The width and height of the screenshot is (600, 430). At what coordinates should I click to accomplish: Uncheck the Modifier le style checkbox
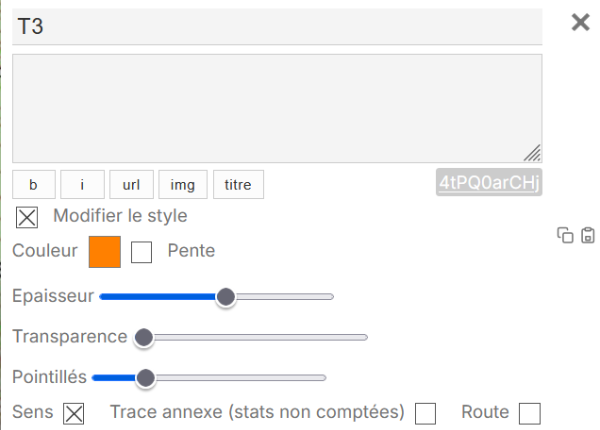[27, 217]
